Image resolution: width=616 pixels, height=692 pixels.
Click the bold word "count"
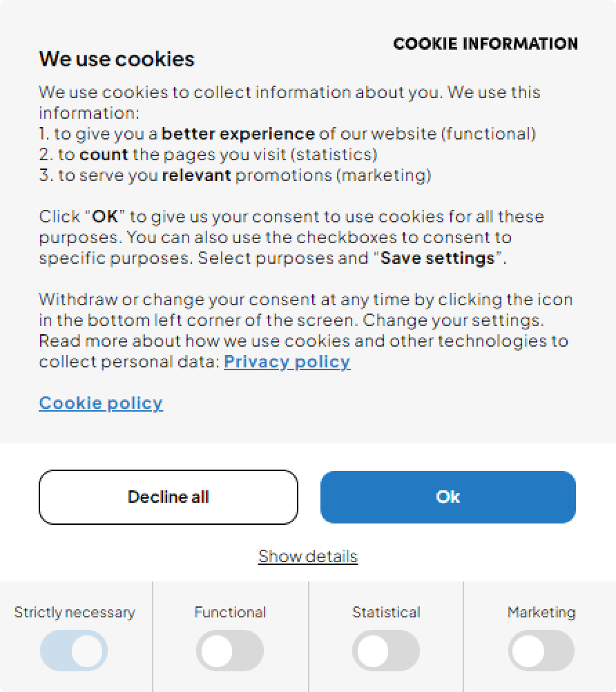click(x=104, y=155)
